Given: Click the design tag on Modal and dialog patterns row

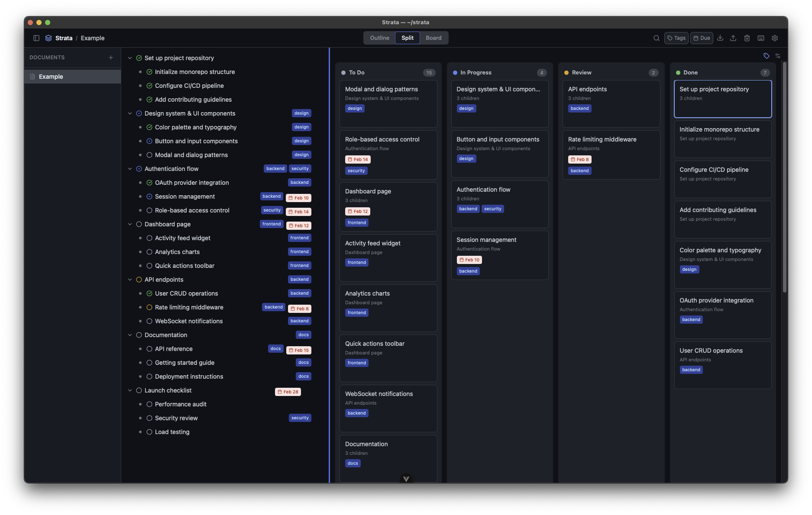Looking at the screenshot, I should [x=301, y=155].
